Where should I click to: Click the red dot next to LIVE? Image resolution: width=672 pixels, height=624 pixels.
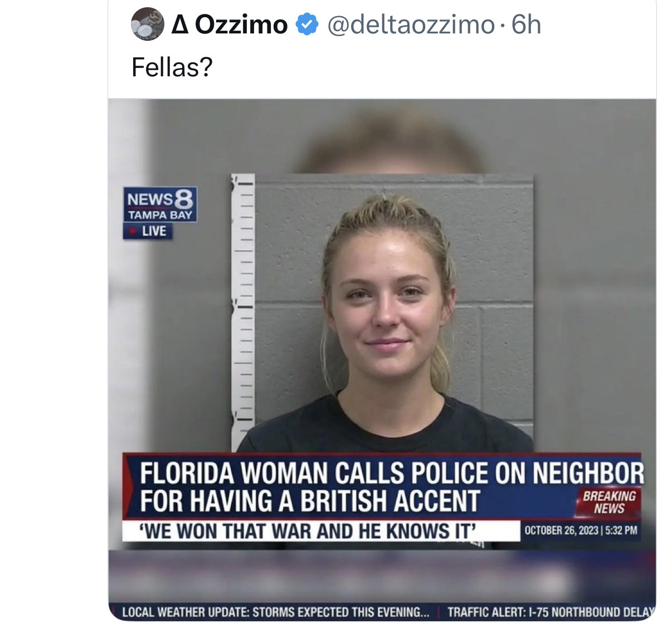pos(133,231)
